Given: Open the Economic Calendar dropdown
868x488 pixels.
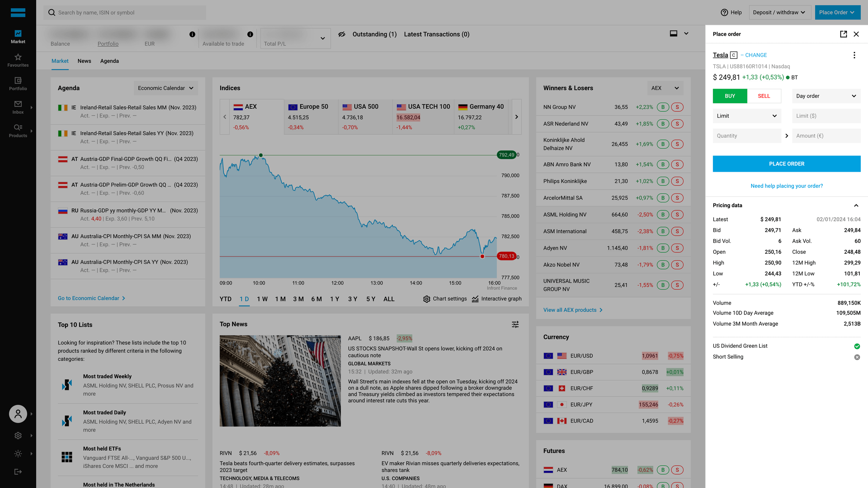Looking at the screenshot, I should coord(166,88).
